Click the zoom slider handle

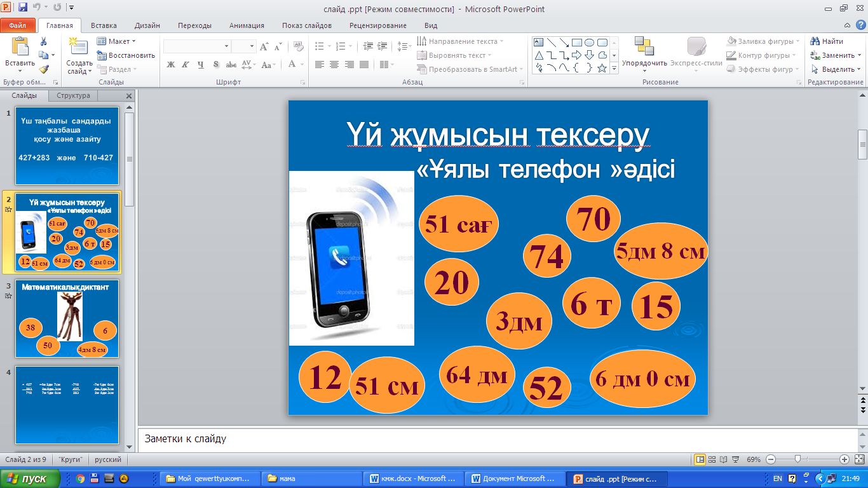pos(797,459)
